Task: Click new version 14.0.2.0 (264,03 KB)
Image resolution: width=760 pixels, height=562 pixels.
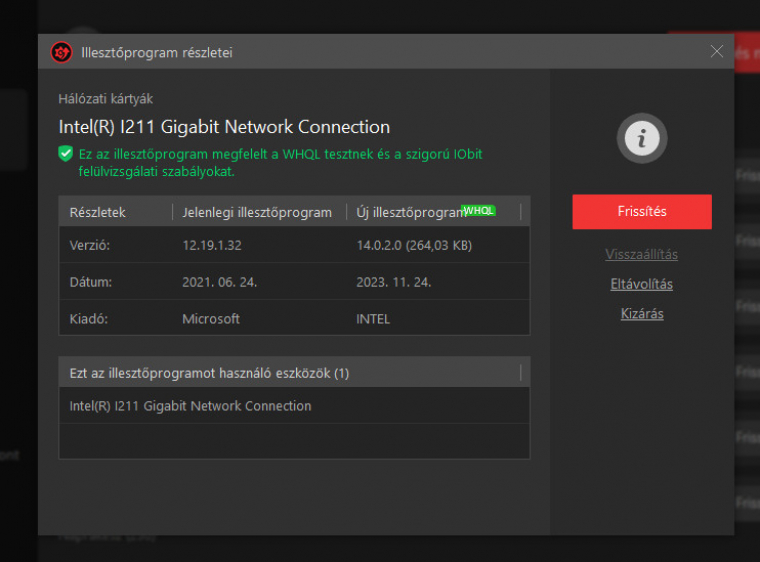Action: point(414,245)
